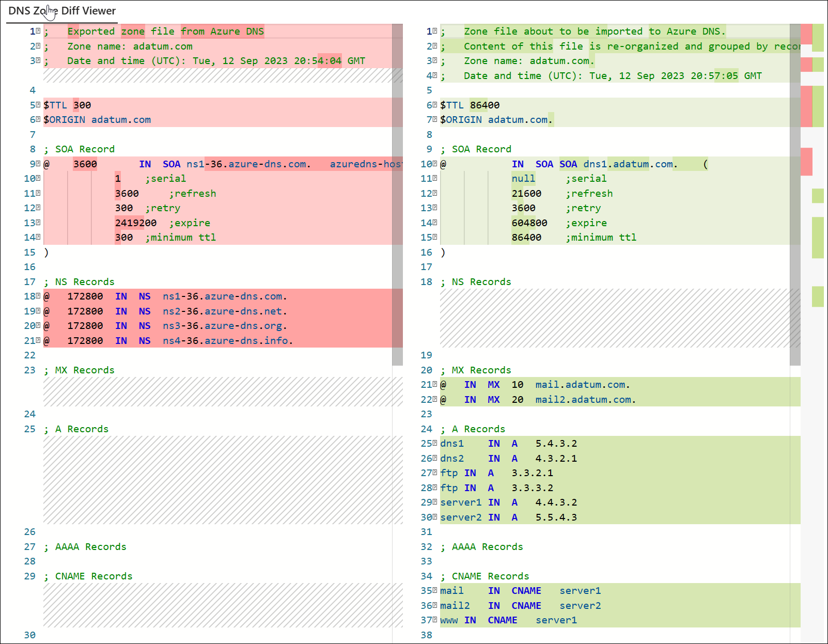Select the DNS Zone Diff Viewer tab

tap(62, 11)
